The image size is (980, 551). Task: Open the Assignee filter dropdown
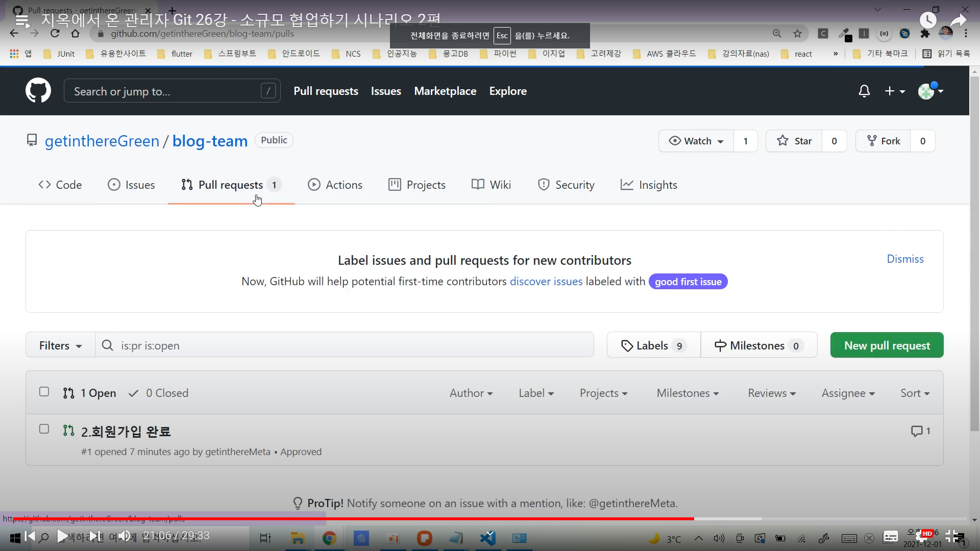(848, 393)
